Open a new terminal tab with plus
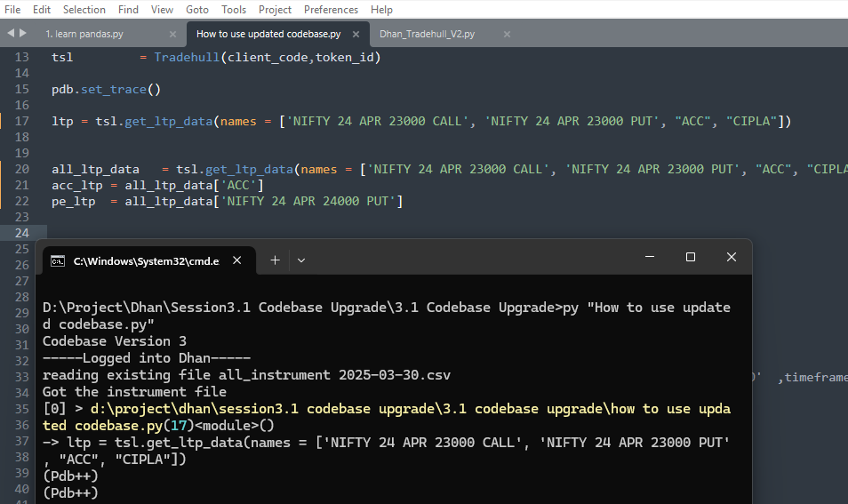This screenshot has width=848, height=504. coord(276,260)
